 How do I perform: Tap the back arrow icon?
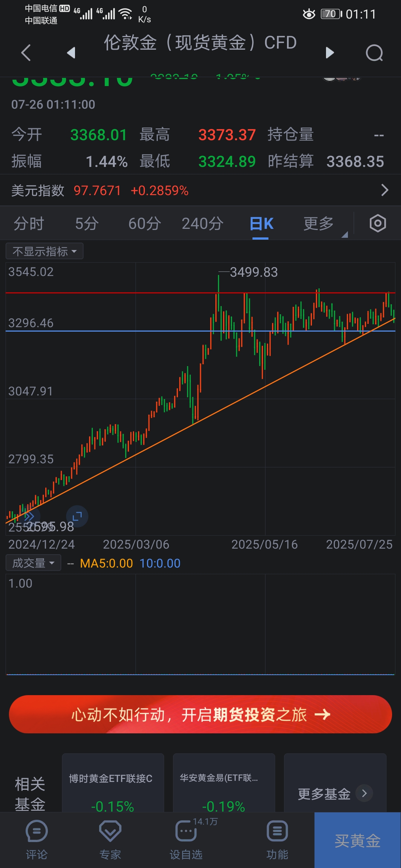point(26,53)
